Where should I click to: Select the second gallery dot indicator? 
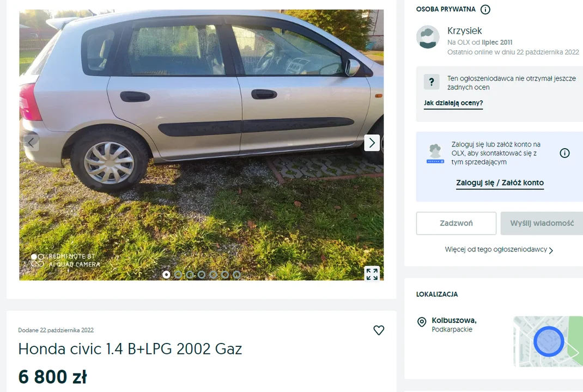[x=178, y=274]
